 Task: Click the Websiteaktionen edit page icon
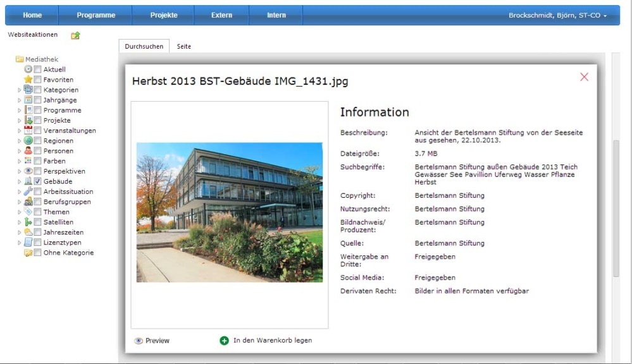(75, 35)
